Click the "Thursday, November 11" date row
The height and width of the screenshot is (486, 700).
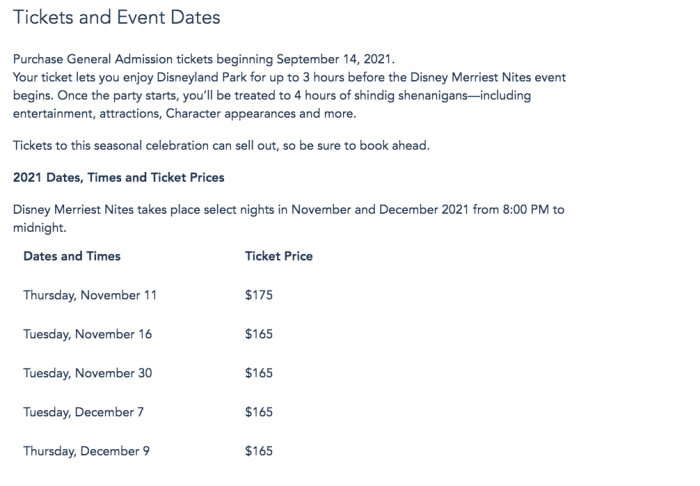point(90,295)
